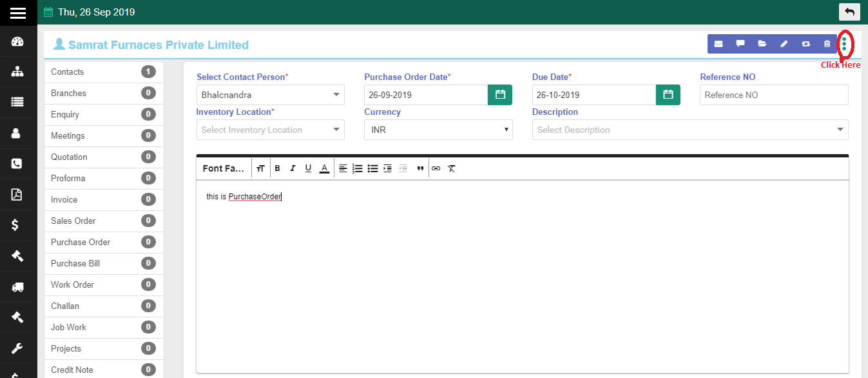Image resolution: width=868 pixels, height=378 pixels.
Task: Open the Currency INR dropdown
Action: coord(438,130)
